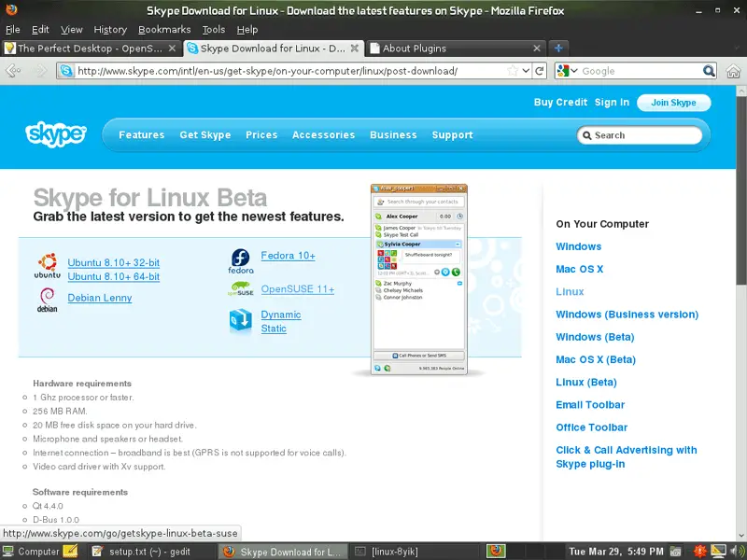The width and height of the screenshot is (747, 560).
Task: Click into the Skype site Search field
Action: point(640,135)
